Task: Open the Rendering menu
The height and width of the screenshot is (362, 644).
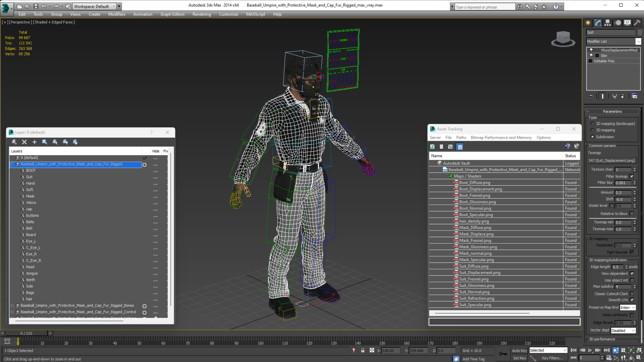Action: (x=202, y=14)
